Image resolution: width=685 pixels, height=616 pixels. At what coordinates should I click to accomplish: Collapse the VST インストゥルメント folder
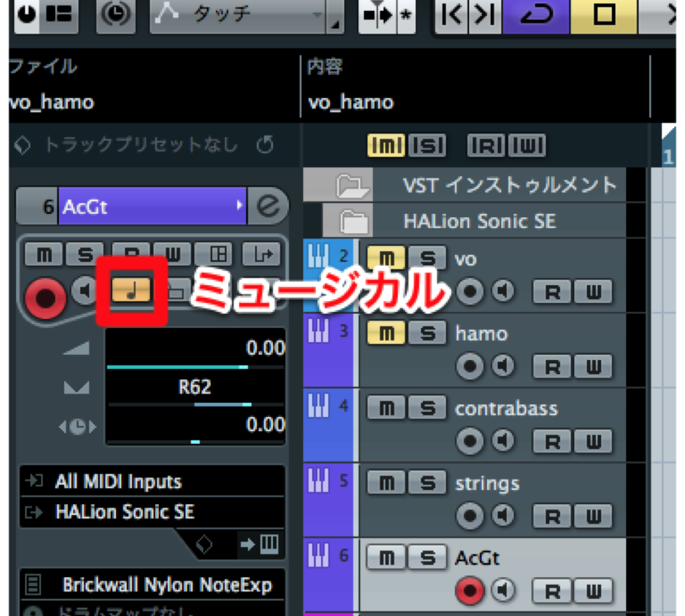349,185
